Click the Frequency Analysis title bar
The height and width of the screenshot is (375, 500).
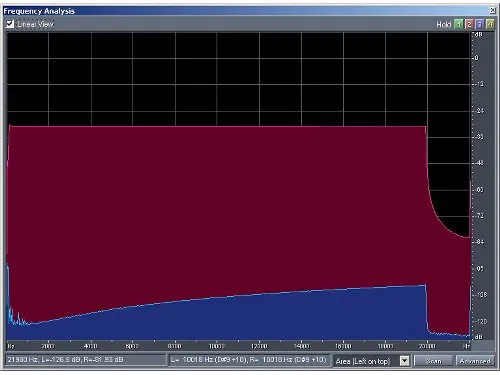[x=246, y=11]
